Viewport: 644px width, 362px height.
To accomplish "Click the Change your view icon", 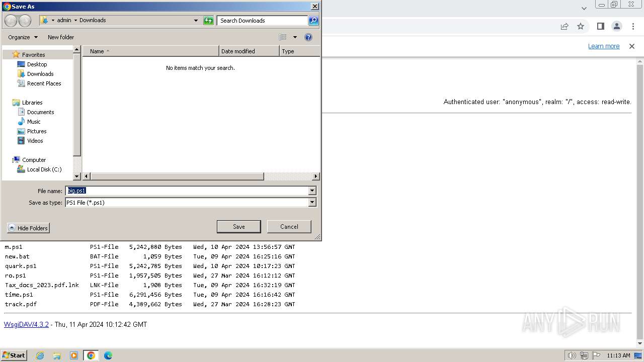I will (x=283, y=37).
